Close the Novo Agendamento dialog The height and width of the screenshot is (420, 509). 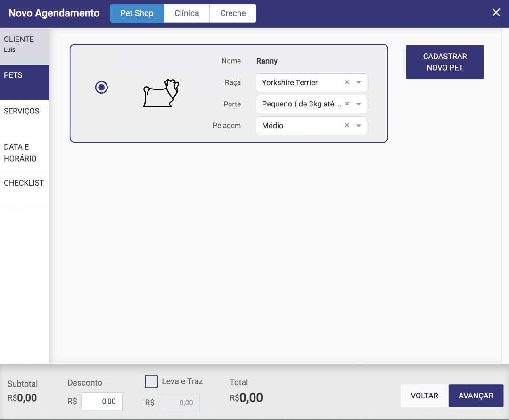click(x=496, y=13)
